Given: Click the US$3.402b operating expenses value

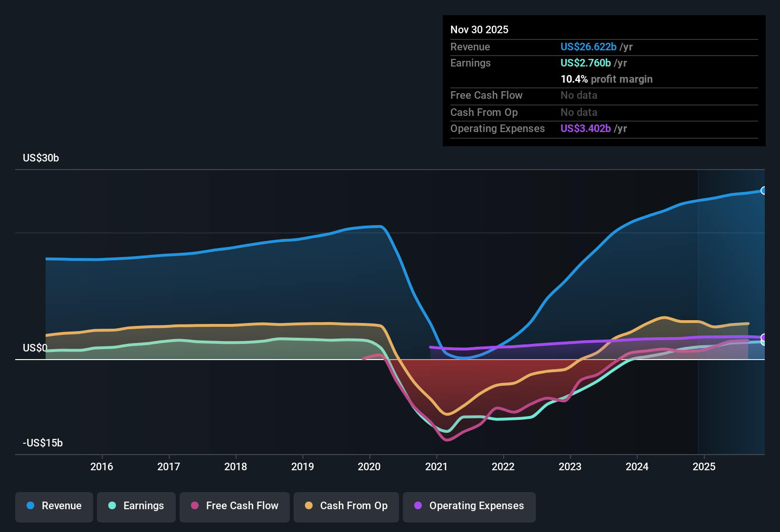Looking at the screenshot, I should point(586,128).
